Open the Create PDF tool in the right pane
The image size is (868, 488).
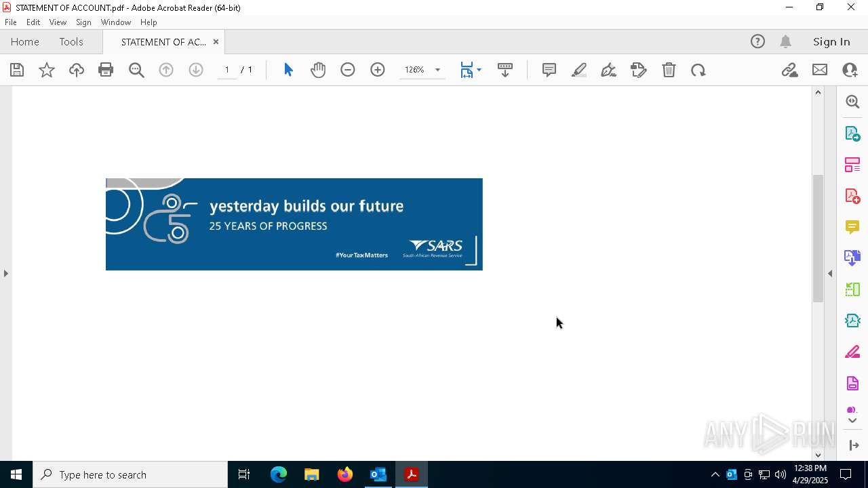(x=852, y=196)
